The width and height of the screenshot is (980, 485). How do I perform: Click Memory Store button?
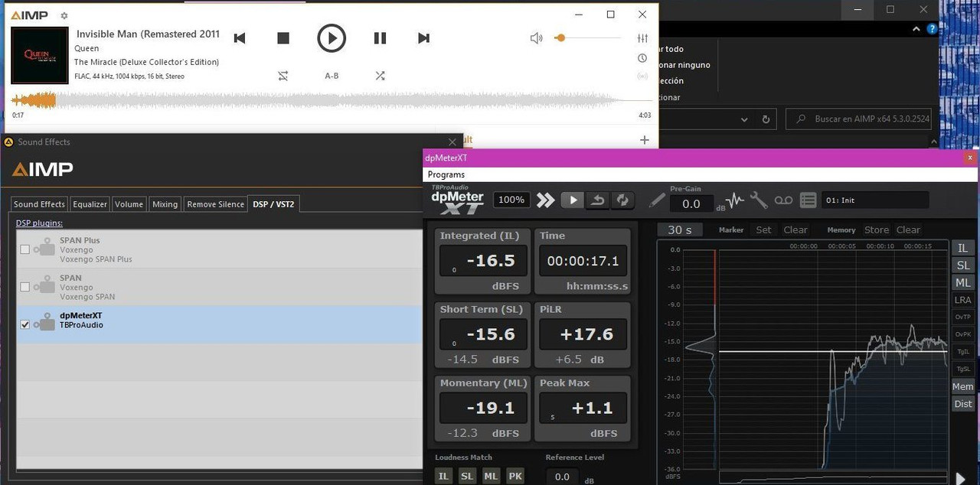point(877,229)
